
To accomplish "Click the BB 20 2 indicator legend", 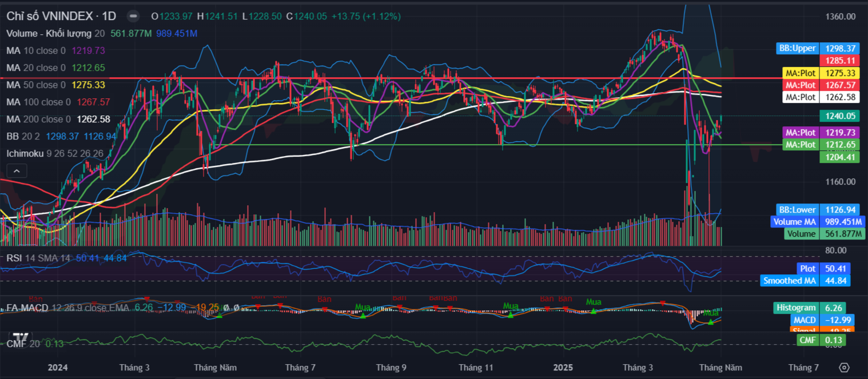I will [24, 137].
